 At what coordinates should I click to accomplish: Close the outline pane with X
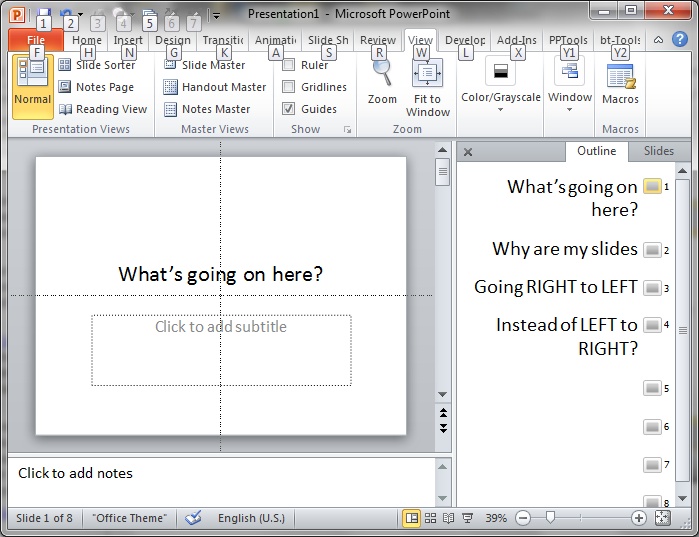point(468,152)
